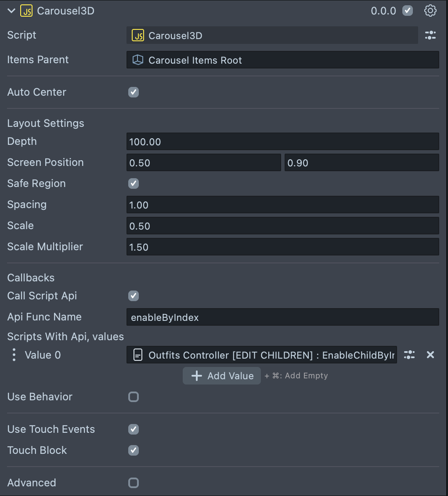Turn off the Touch Block checkbox
Screen dimensions: 448x496
click(134, 450)
